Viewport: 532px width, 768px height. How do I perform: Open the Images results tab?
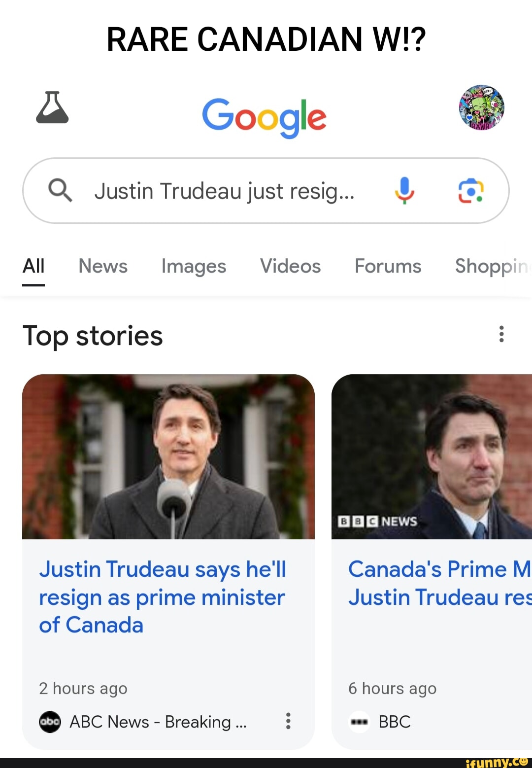click(x=193, y=266)
